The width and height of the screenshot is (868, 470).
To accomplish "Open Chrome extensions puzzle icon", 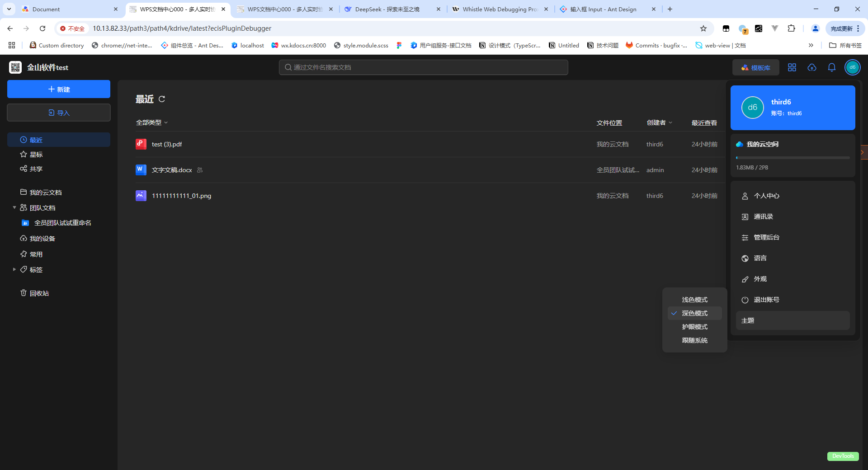I will pos(791,28).
